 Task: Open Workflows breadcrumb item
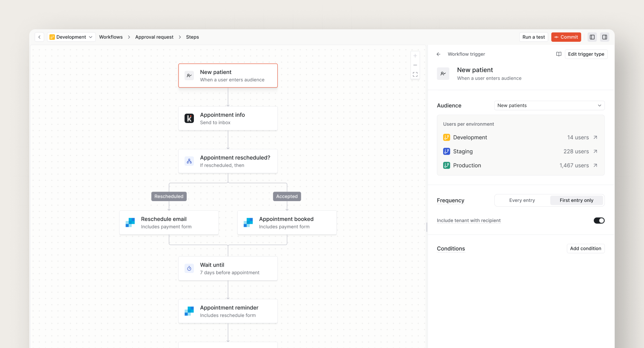111,37
